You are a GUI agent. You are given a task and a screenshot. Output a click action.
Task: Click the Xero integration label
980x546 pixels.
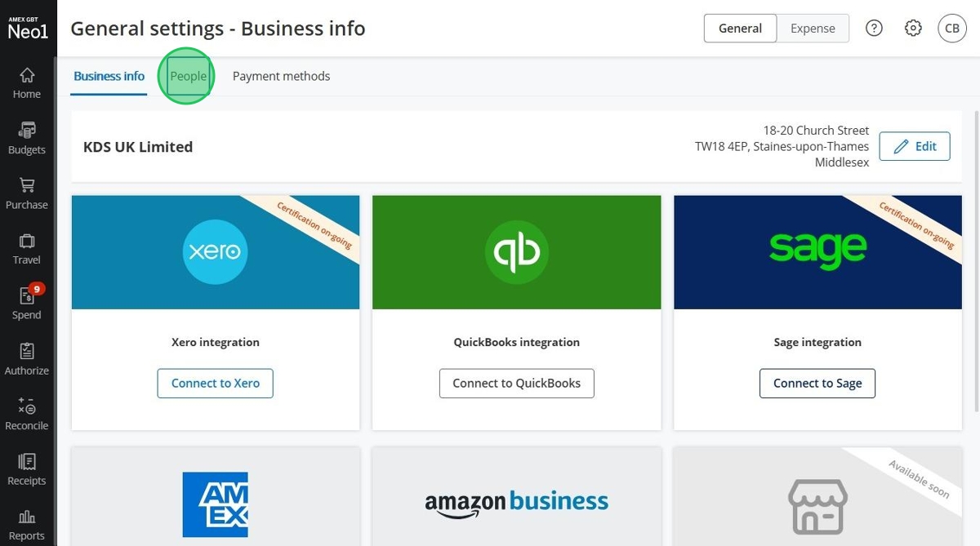pos(216,342)
